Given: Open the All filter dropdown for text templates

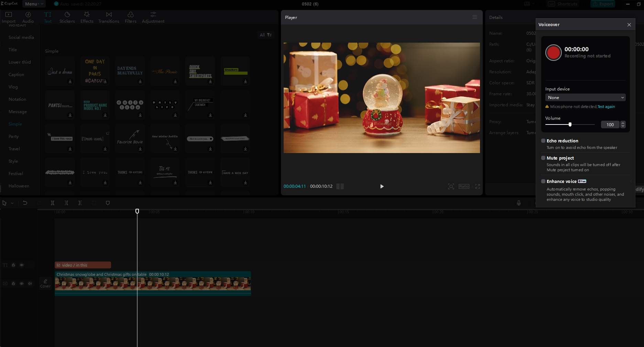Looking at the screenshot, I should [x=265, y=35].
